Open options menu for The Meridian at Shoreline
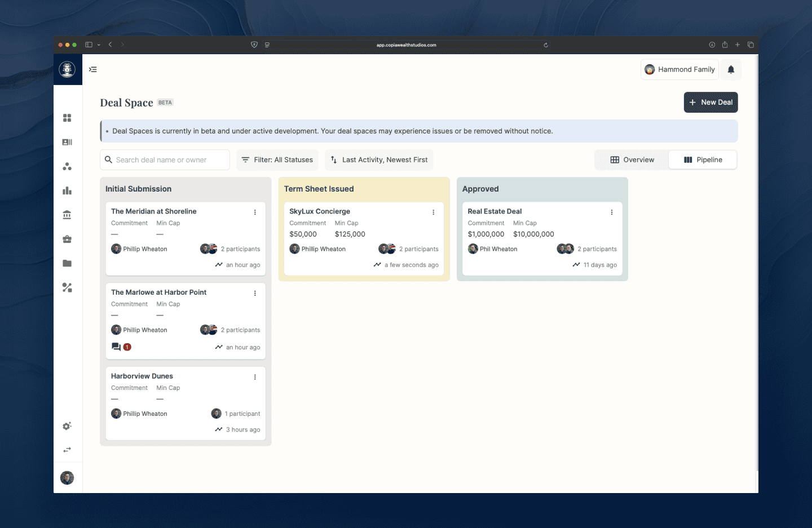812x528 pixels. pyautogui.click(x=255, y=212)
